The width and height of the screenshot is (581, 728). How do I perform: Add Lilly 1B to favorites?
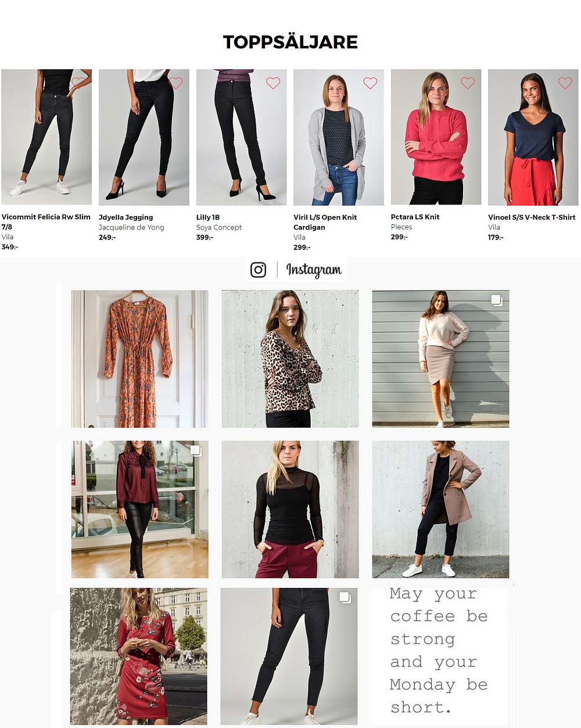coord(273,83)
